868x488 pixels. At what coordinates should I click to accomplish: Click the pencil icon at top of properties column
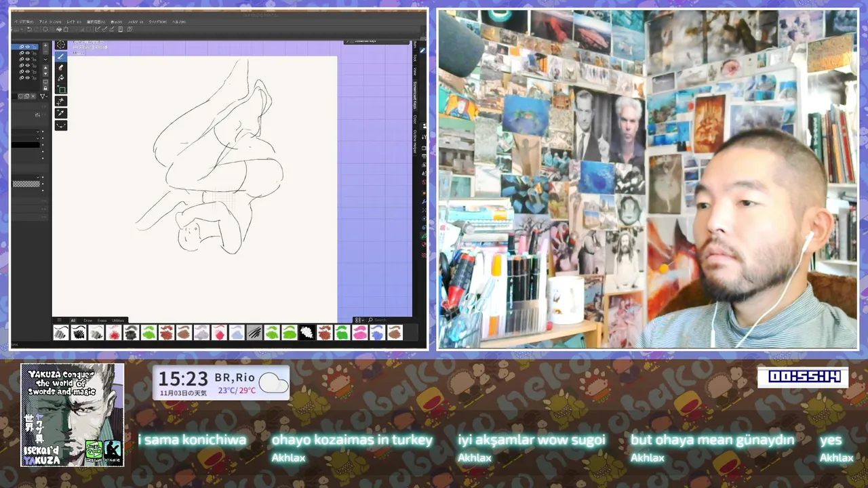click(x=422, y=50)
